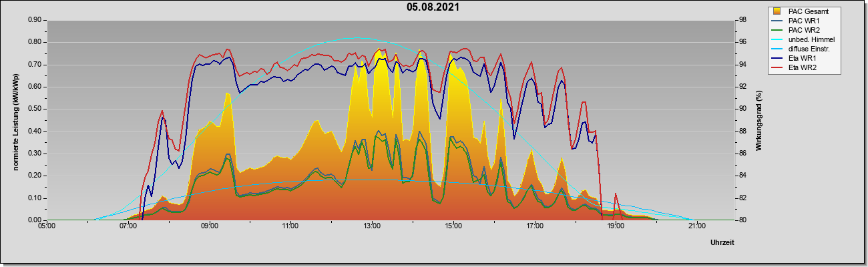Screen dimensions: 868x267
Task: Click the 09:00 time axis label
Action: pyautogui.click(x=209, y=226)
